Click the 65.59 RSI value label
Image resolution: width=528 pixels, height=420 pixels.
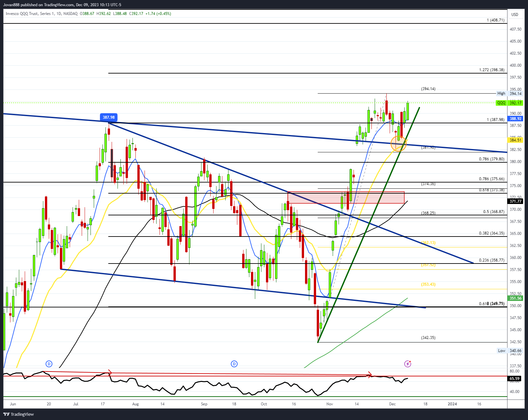click(515, 378)
